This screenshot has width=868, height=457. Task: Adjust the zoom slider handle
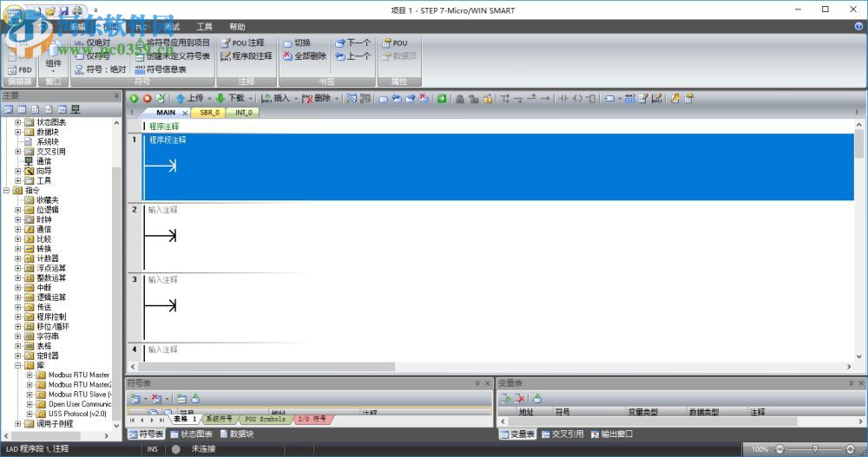(815, 448)
